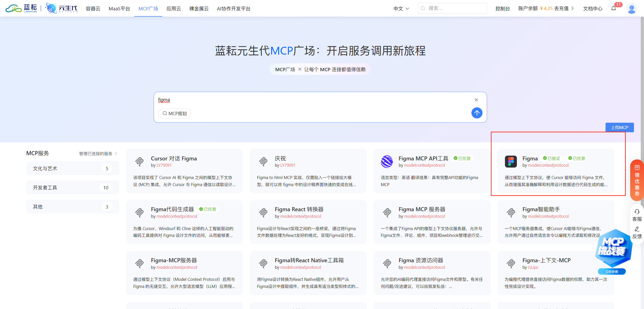Open the user avatar menu
644x309 pixels.
coord(632,8)
